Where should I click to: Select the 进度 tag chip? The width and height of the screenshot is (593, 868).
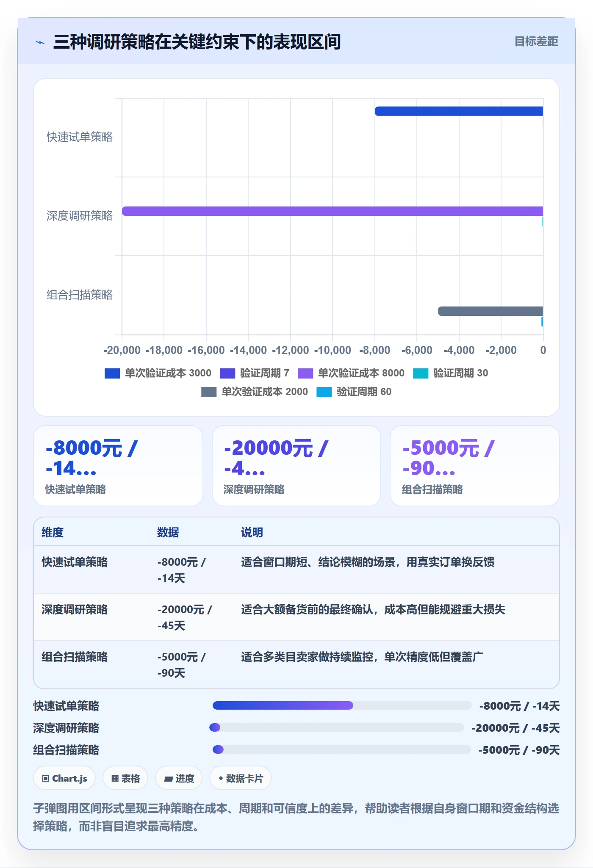click(x=179, y=778)
